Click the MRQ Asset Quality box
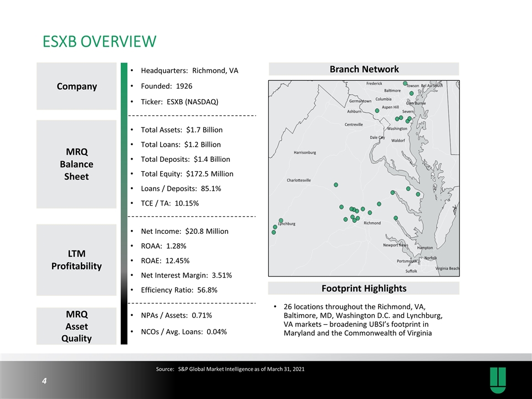 (x=76, y=326)
